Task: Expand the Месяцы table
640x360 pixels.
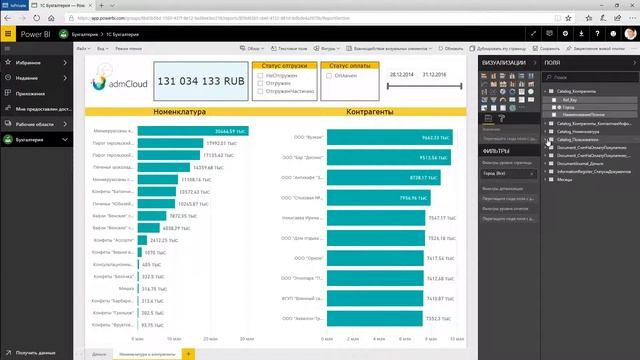Action: click(545, 180)
